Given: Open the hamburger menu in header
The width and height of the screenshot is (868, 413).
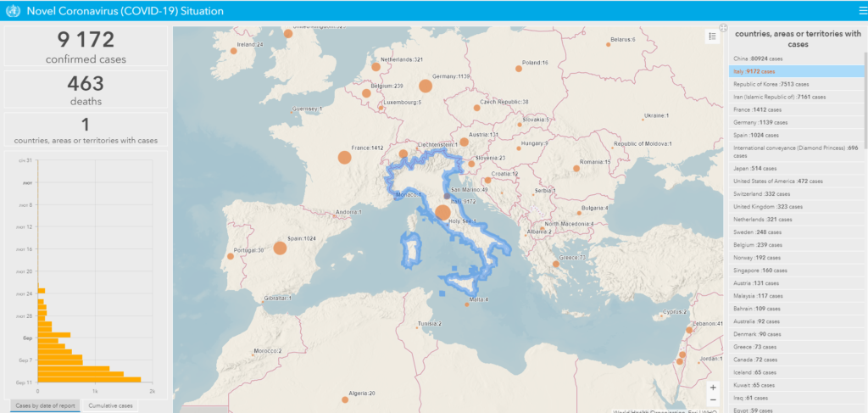Looking at the screenshot, I should (861, 10).
